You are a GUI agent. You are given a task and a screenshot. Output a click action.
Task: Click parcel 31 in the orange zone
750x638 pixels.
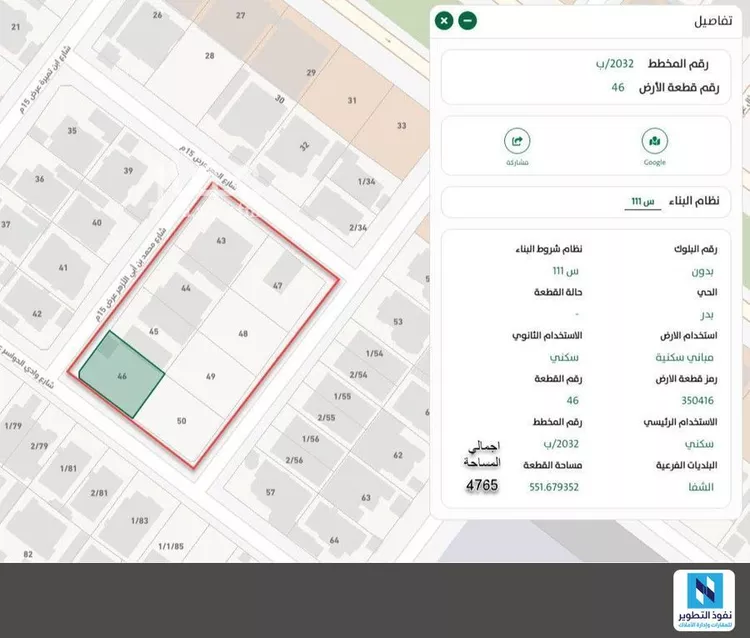click(x=352, y=100)
